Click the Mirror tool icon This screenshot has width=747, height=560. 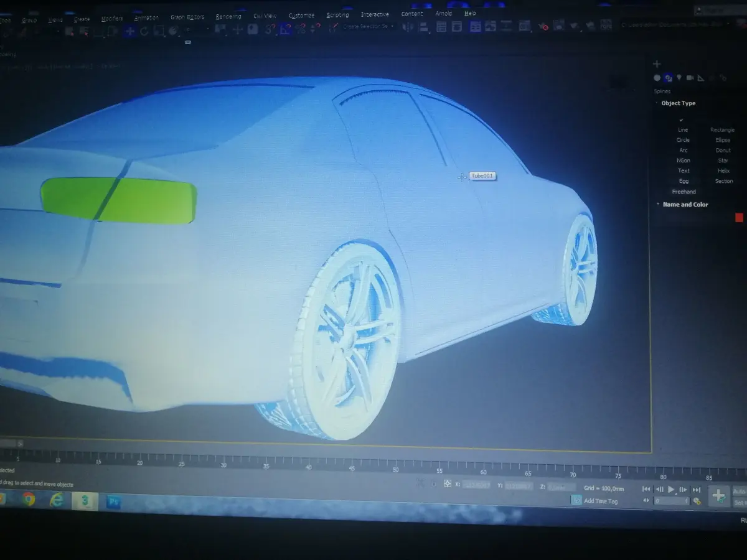[408, 27]
